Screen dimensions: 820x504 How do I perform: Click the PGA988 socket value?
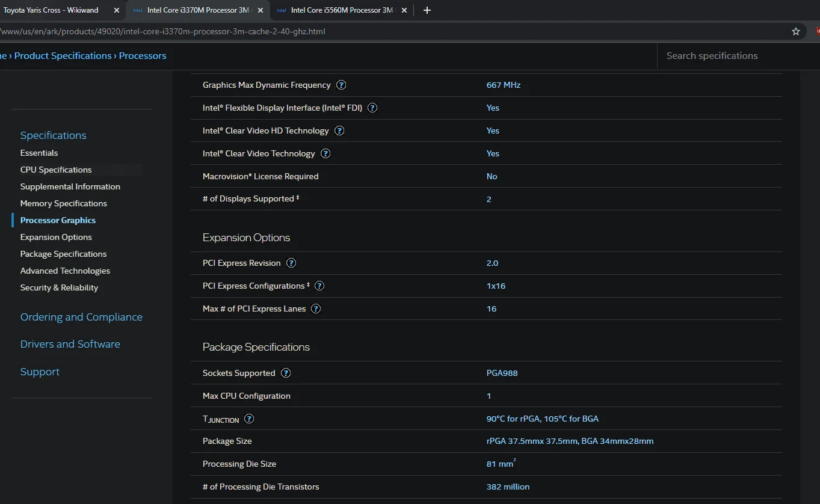tap(502, 373)
